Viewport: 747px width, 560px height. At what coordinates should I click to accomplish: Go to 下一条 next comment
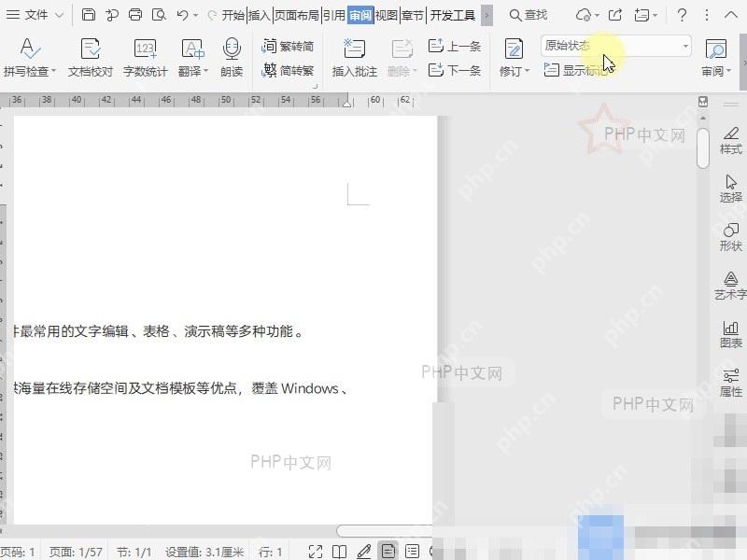[x=455, y=71]
